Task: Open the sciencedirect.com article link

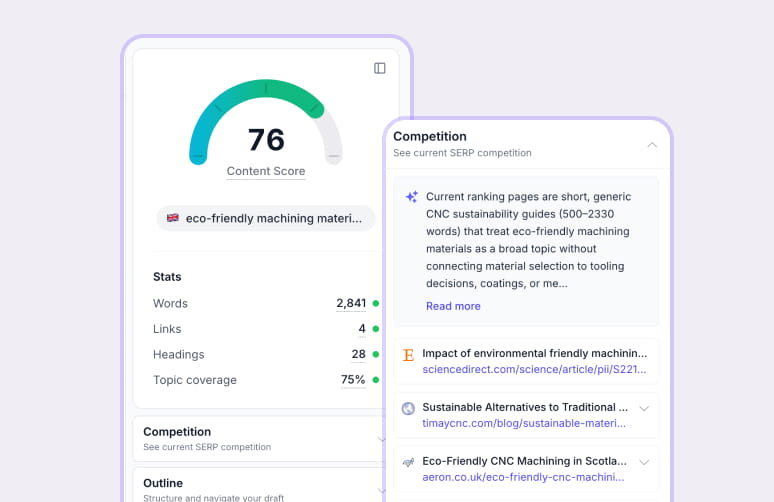Action: tap(534, 369)
